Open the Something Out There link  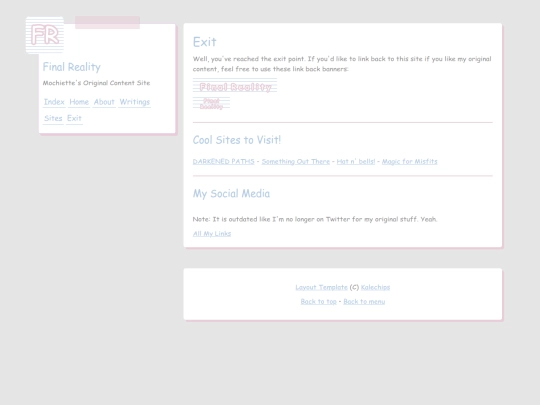tap(295, 161)
